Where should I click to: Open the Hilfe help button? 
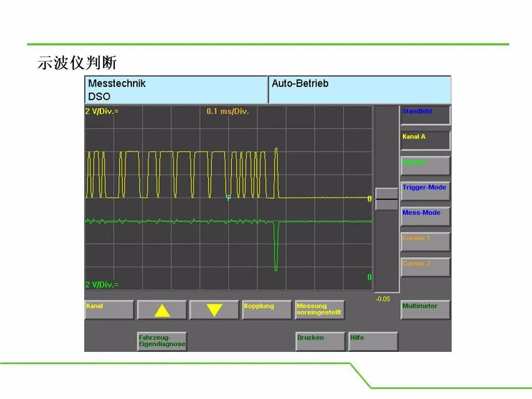[373, 341]
